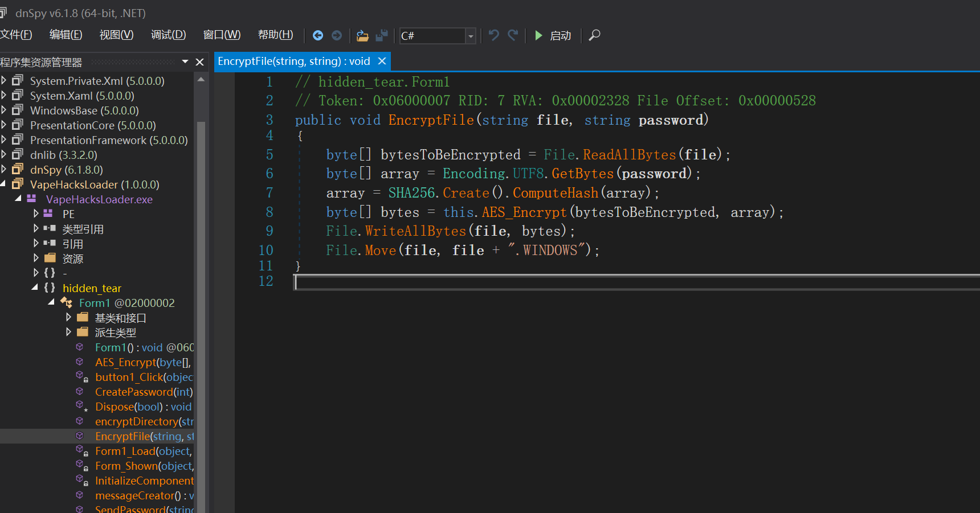Expand the dnSpy (6.1.8.0) assembly node

(3, 169)
